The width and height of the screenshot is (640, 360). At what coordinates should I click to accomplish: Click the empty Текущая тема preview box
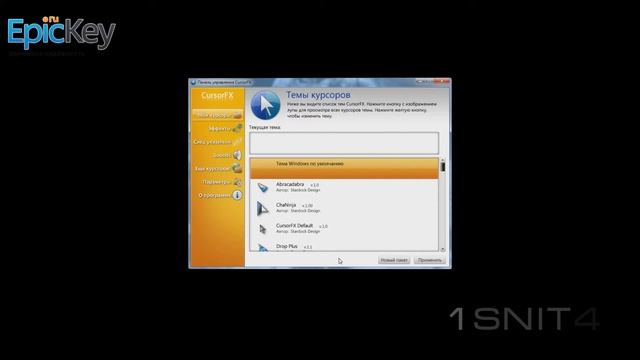click(344, 143)
